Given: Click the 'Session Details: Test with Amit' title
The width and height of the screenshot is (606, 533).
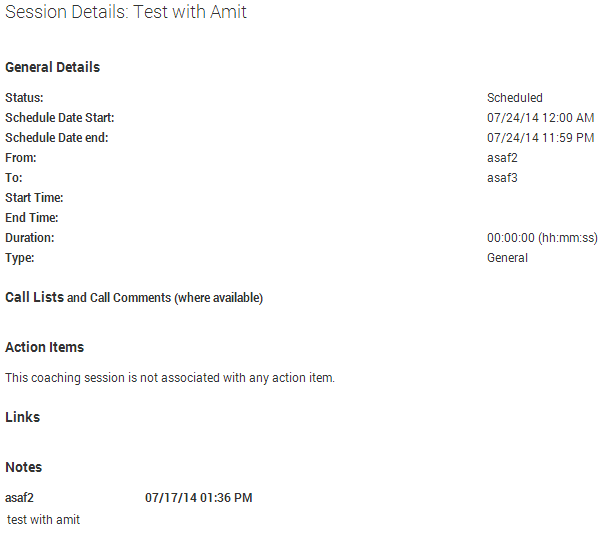Looking at the screenshot, I should coord(126,13).
